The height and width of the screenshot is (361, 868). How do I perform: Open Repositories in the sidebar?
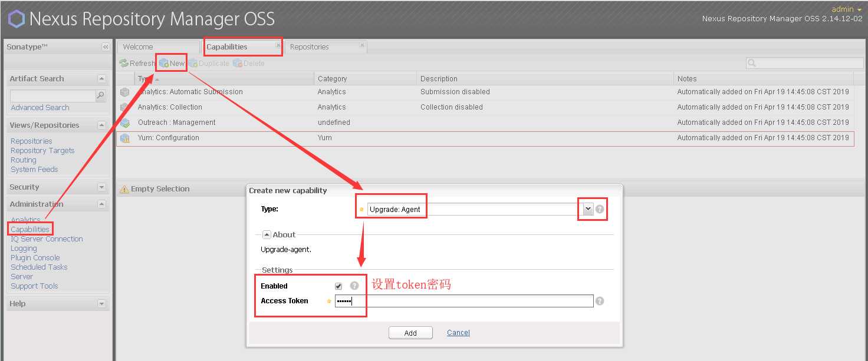[x=31, y=141]
